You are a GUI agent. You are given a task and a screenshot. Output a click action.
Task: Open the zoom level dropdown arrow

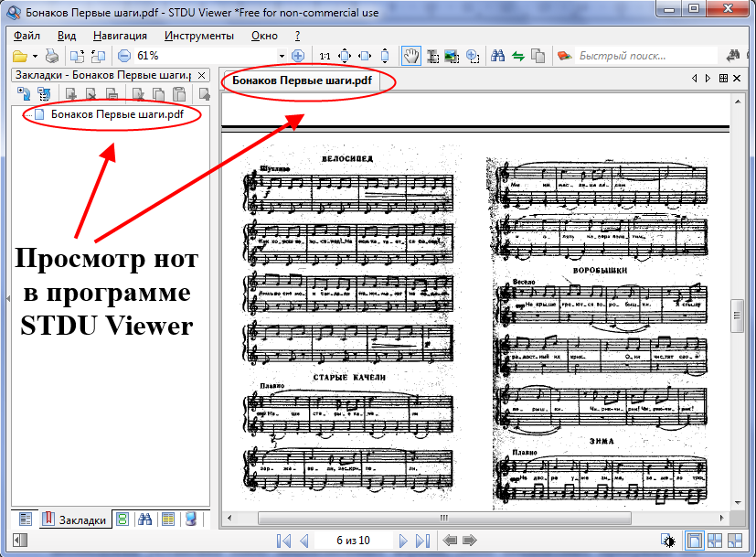click(282, 57)
